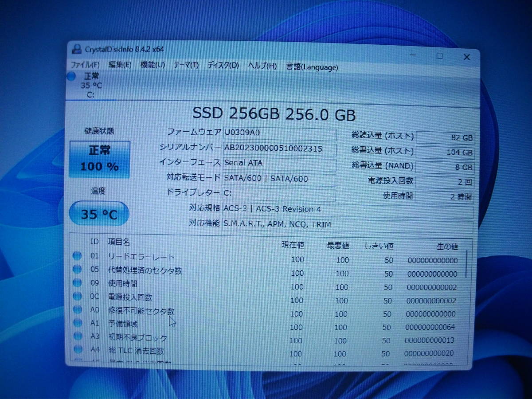
Task: Open the 編集(E) menu
Action: click(x=120, y=65)
